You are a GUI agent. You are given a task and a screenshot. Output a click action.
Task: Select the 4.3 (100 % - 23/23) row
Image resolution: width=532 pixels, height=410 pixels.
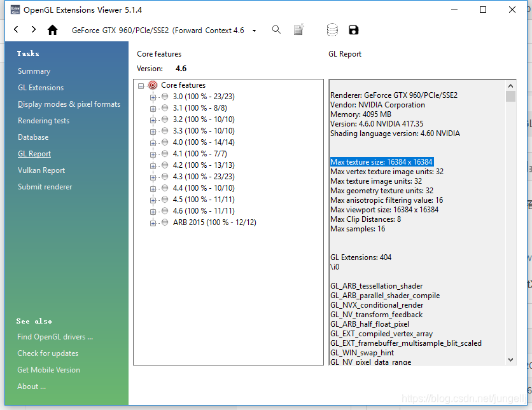204,177
